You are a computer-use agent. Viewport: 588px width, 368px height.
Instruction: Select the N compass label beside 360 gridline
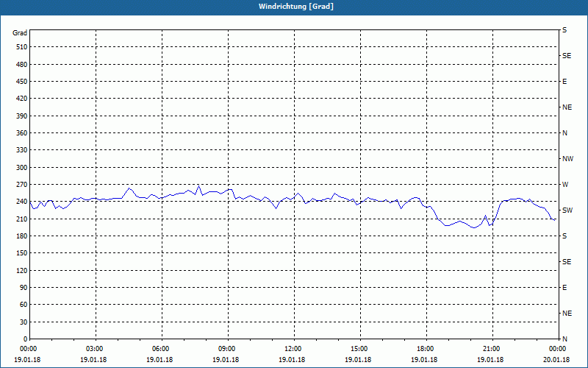click(564, 133)
